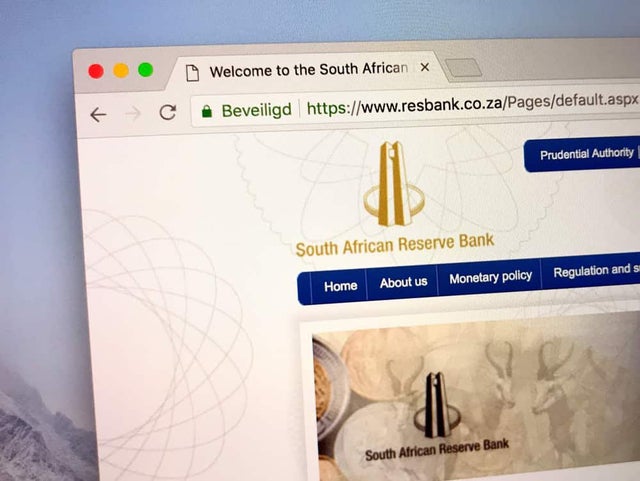The image size is (640, 481).
Task: Click the page favicon on the tab
Action: (x=192, y=73)
